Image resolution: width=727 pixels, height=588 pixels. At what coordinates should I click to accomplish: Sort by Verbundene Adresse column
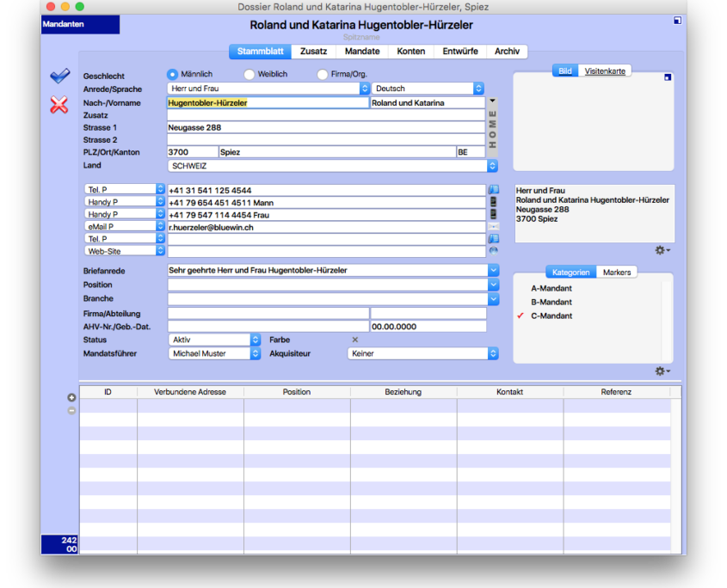[x=190, y=392]
